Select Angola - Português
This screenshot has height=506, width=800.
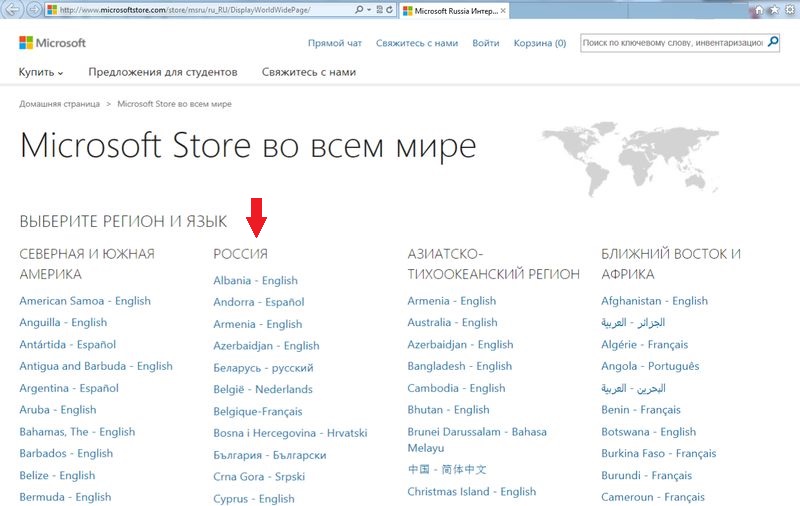pyautogui.click(x=651, y=366)
